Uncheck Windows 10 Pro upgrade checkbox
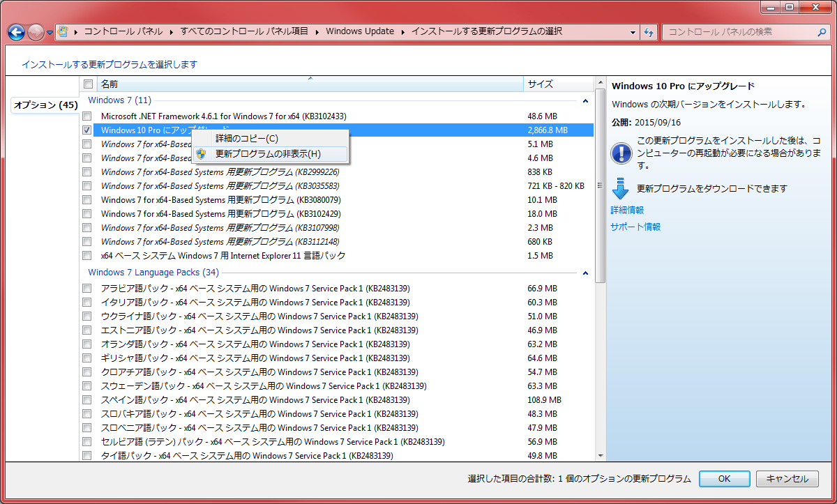Image resolution: width=837 pixels, height=504 pixels. click(86, 130)
